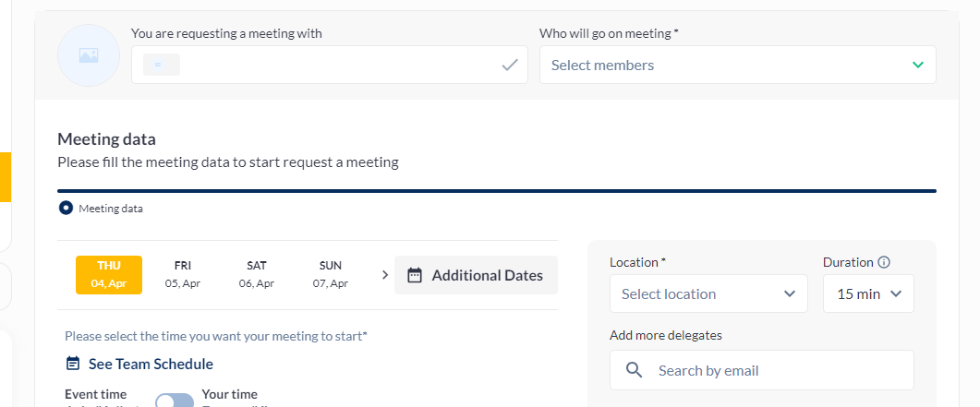Pick the SUN 07, Apr date tab
This screenshot has height=407, width=980.
point(331,274)
